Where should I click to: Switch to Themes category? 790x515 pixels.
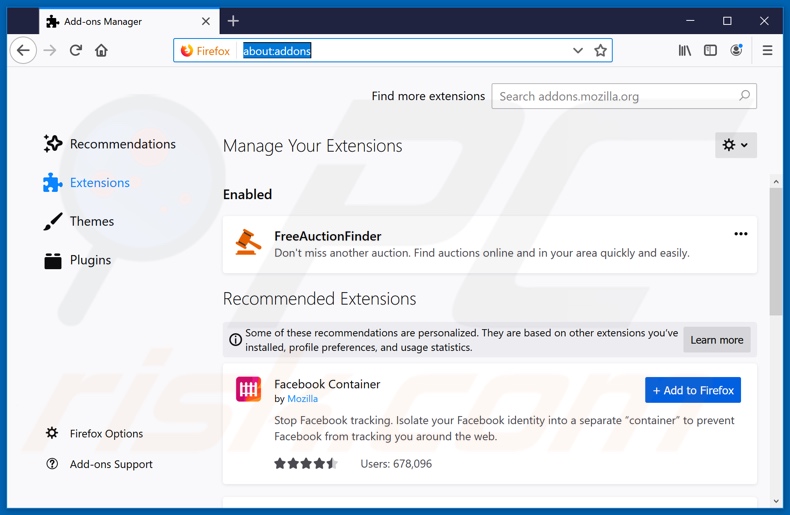tap(79, 221)
